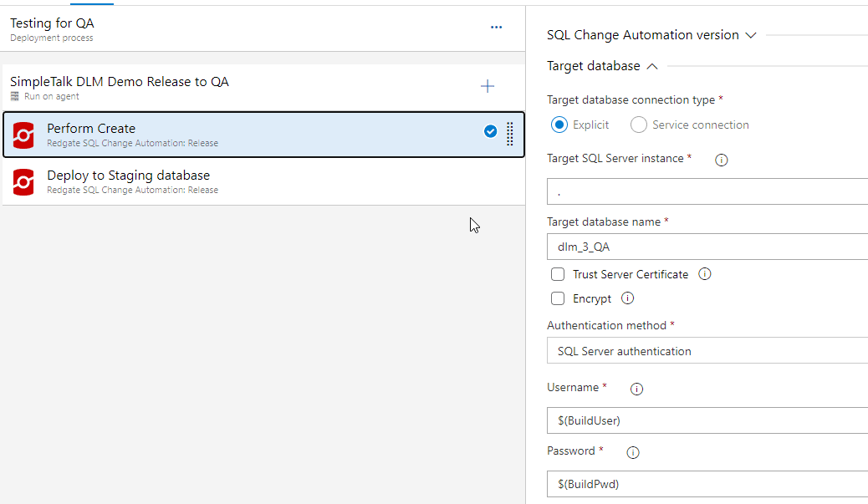
Task: Open the Username field info tooltip
Action: (636, 389)
